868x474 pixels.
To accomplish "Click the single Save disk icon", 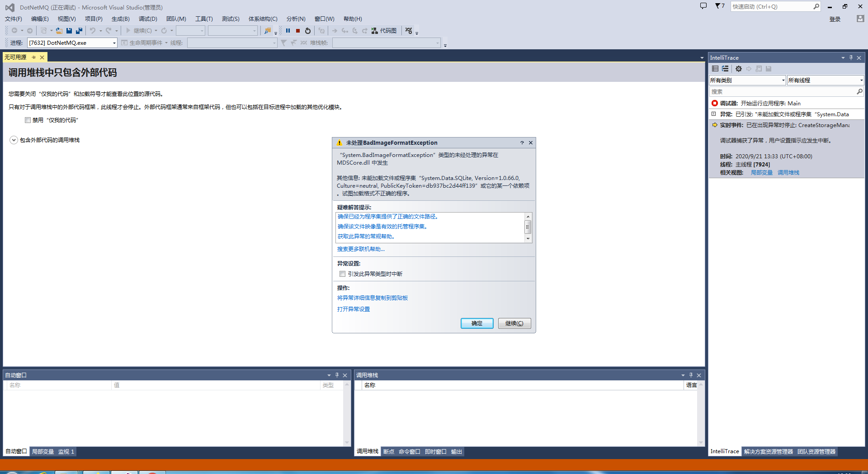I will (69, 31).
